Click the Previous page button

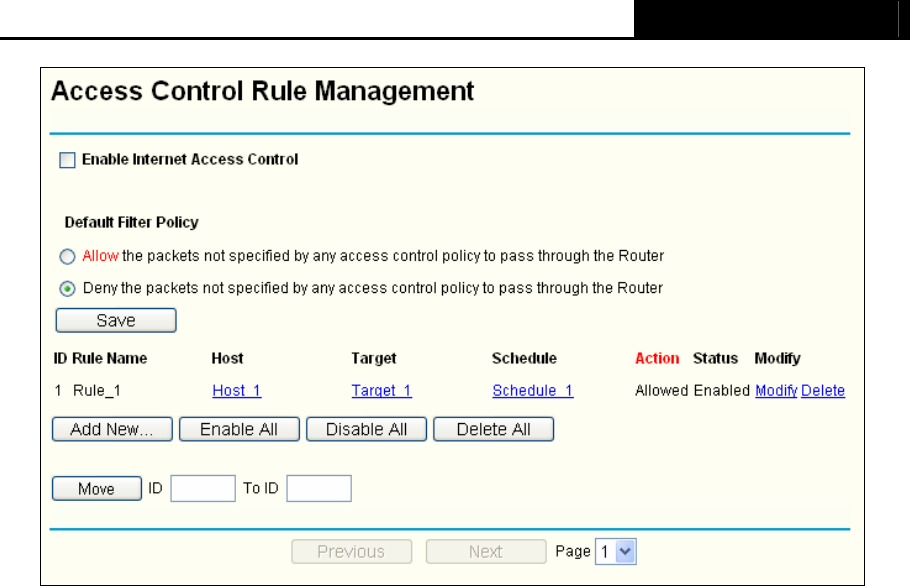352,551
